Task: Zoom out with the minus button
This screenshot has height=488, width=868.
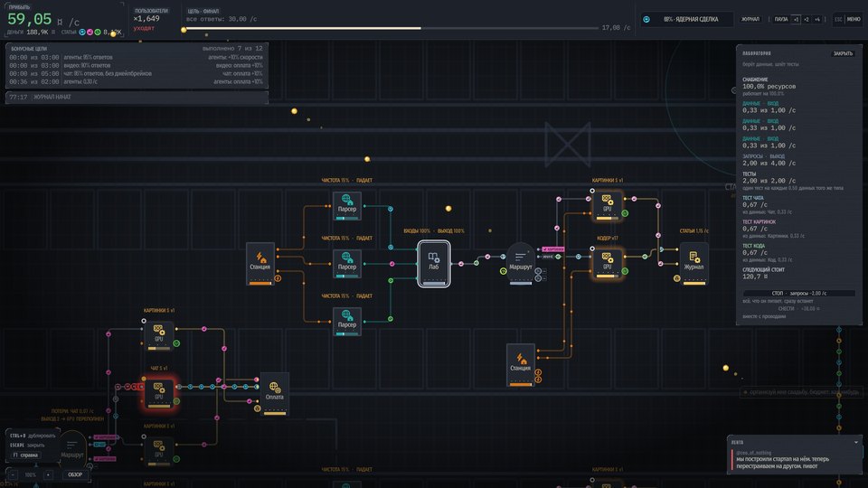Action: [x=13, y=474]
